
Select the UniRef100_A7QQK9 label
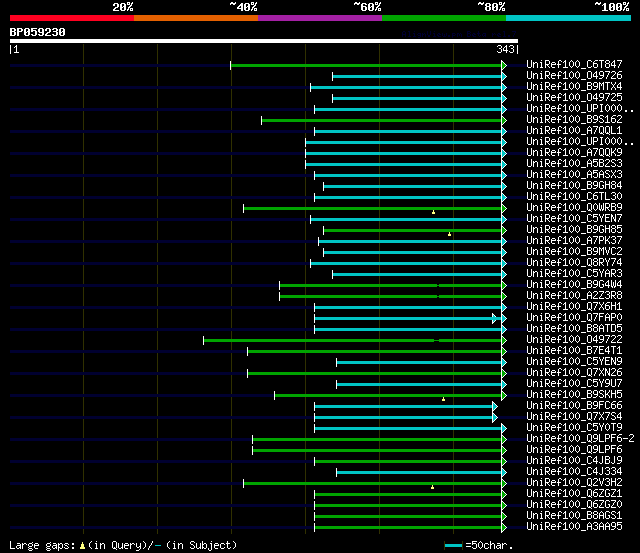[574, 153]
